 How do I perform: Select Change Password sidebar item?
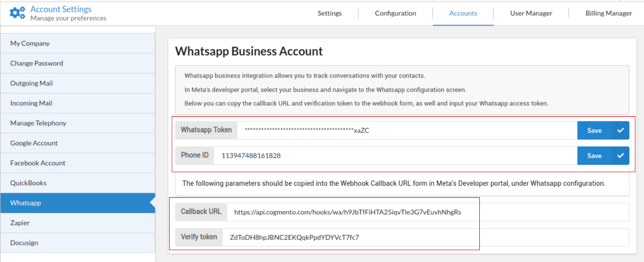pyautogui.click(x=37, y=63)
